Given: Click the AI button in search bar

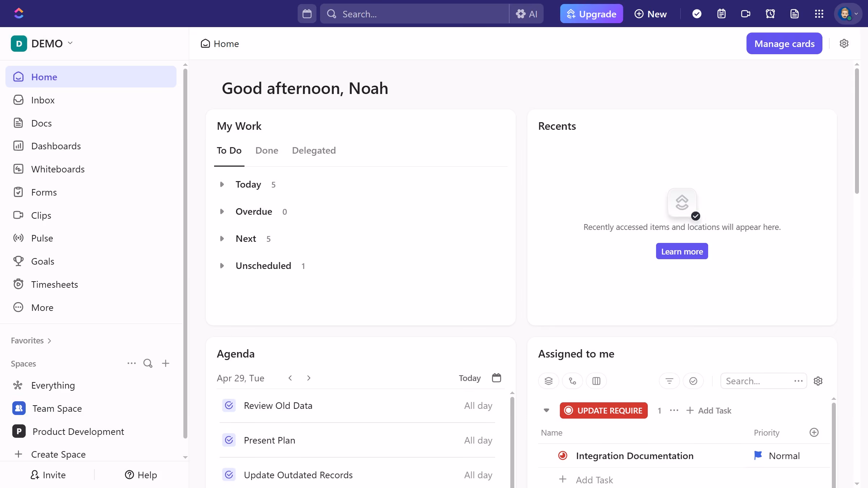Looking at the screenshot, I should [527, 14].
